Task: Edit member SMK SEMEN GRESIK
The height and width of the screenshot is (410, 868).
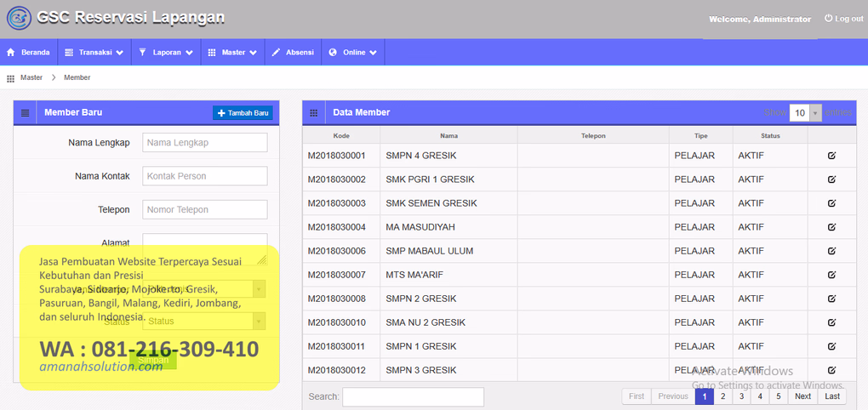Action: coord(831,203)
